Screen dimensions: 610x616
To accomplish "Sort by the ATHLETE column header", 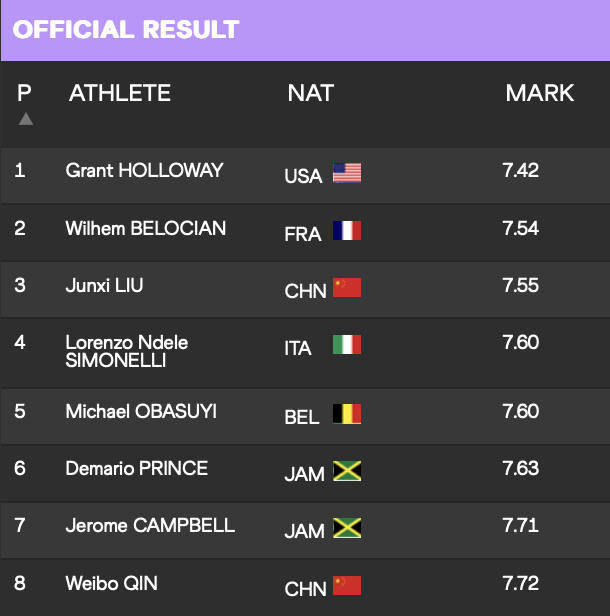I will 120,93.
